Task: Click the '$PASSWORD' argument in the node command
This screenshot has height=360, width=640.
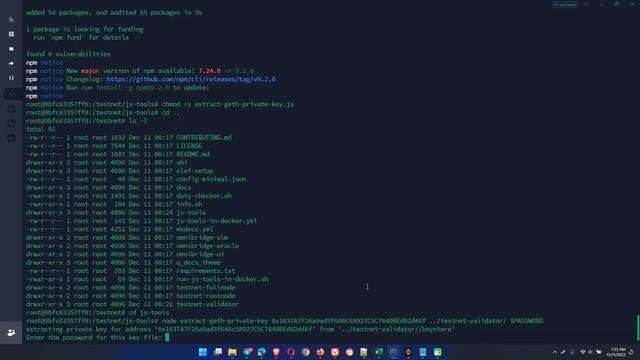Action: coord(527,321)
